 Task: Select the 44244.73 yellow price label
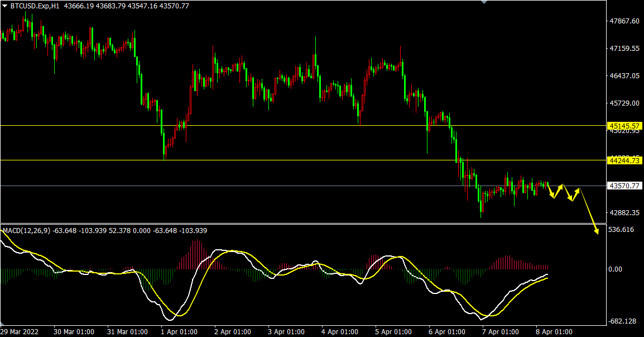click(624, 160)
